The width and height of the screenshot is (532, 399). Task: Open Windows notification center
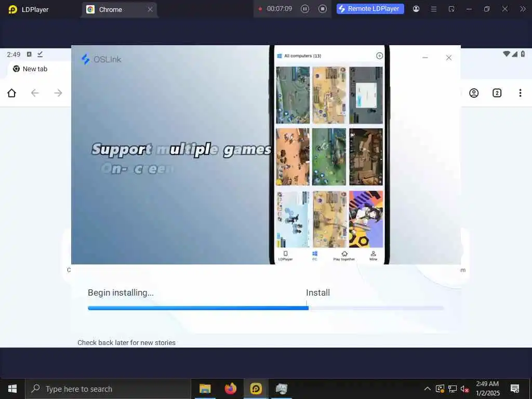pos(515,389)
